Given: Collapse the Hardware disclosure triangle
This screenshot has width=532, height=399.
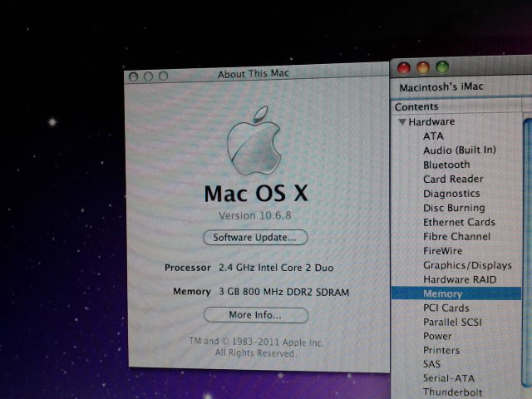Looking at the screenshot, I should tap(402, 122).
